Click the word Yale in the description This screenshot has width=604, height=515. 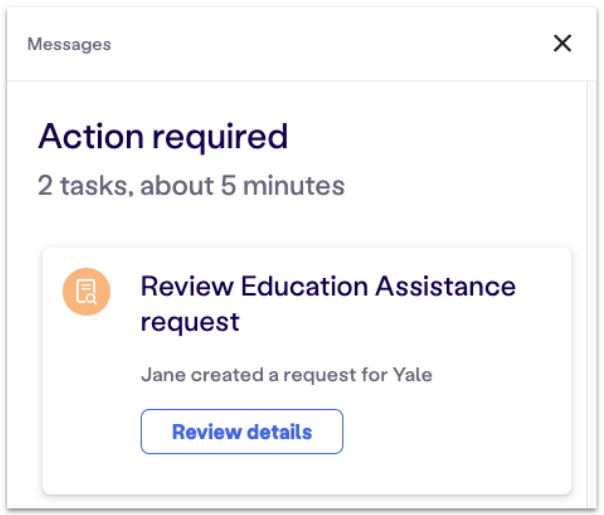click(412, 375)
